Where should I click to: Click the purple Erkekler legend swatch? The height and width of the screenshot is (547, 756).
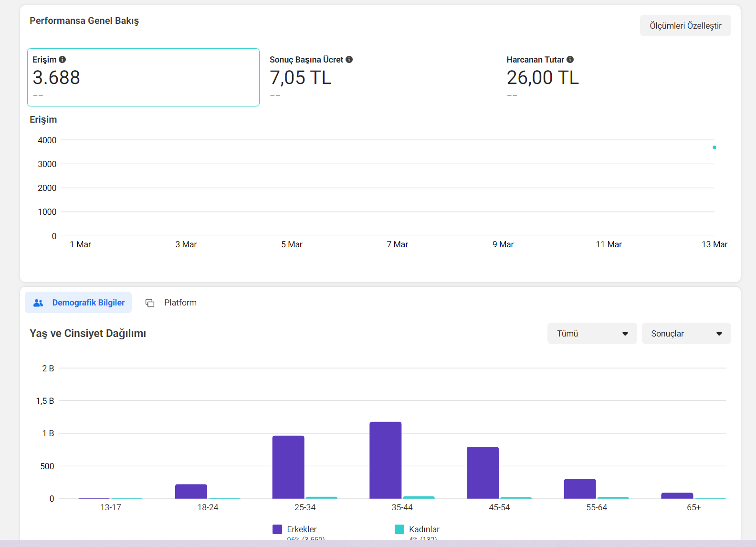[277, 529]
